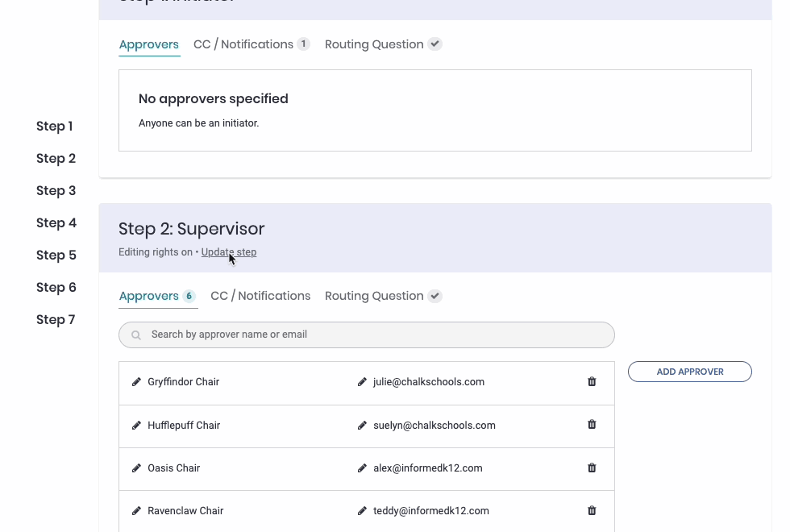The image size is (790, 532).
Task: Jump to Step 3 in sidebar
Action: tap(56, 190)
